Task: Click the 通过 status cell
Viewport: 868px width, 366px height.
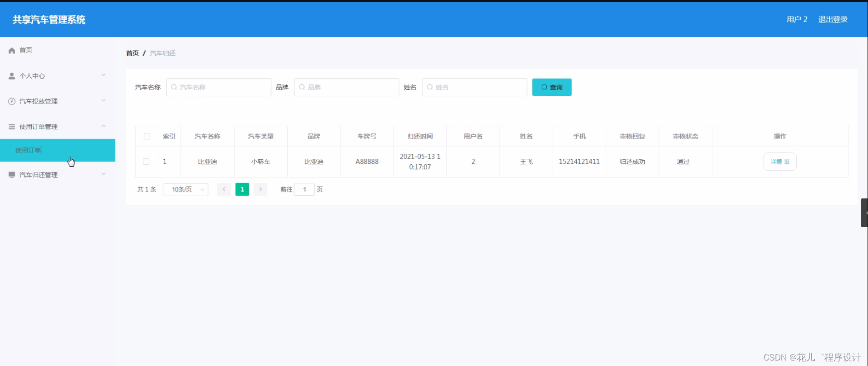Action: (683, 162)
